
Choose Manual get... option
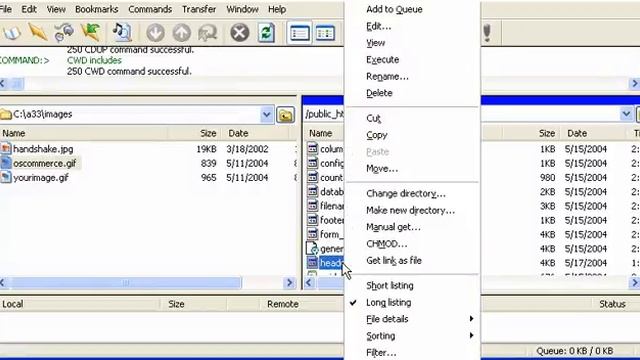tap(393, 227)
